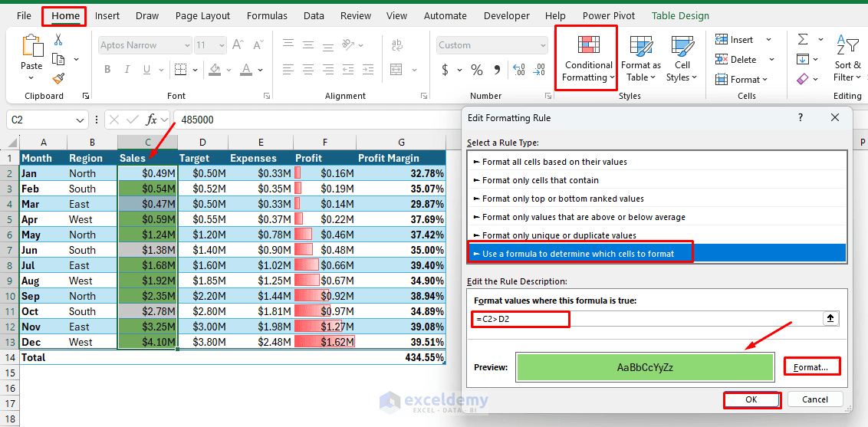
Task: Switch to the Insert tab
Action: [x=107, y=15]
